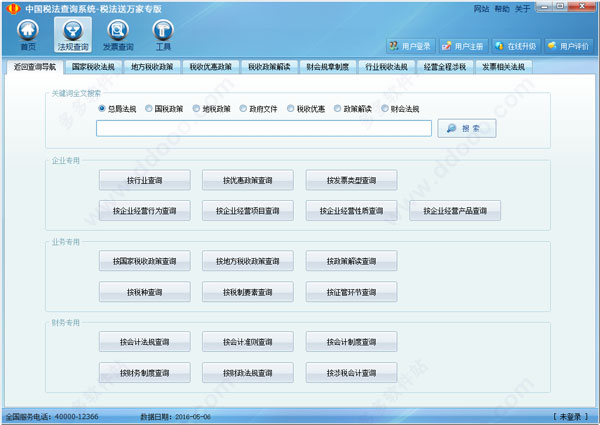This screenshot has width=600, height=425.
Task: Click the 按企业经营性质查询 button
Action: coord(351,211)
